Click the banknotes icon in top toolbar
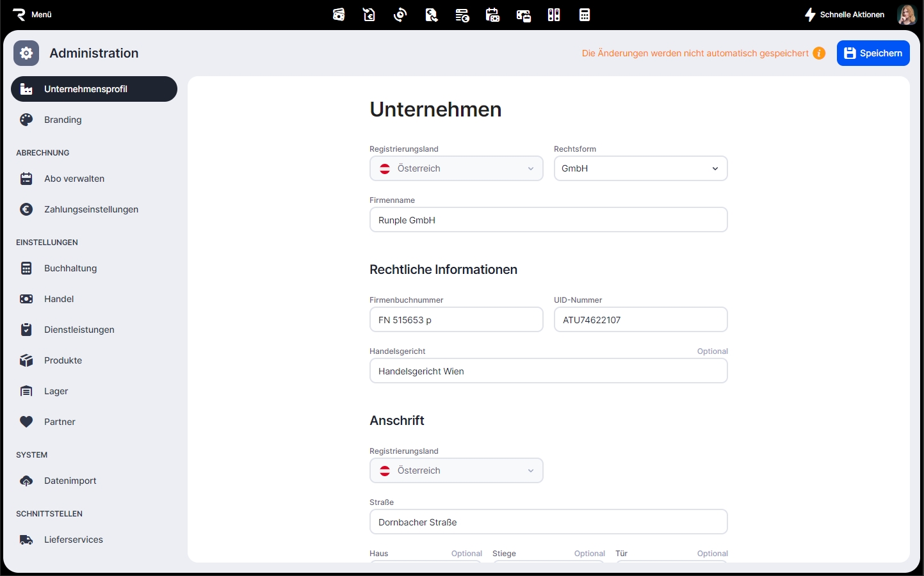924x576 pixels. [339, 15]
